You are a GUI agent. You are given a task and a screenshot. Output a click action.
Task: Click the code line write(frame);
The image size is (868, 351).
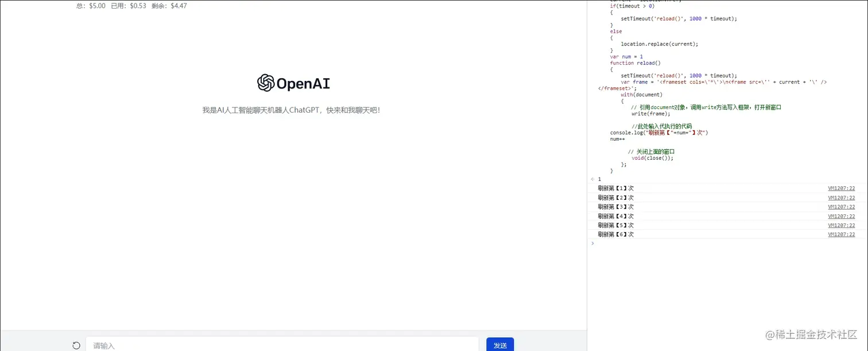(x=650, y=114)
